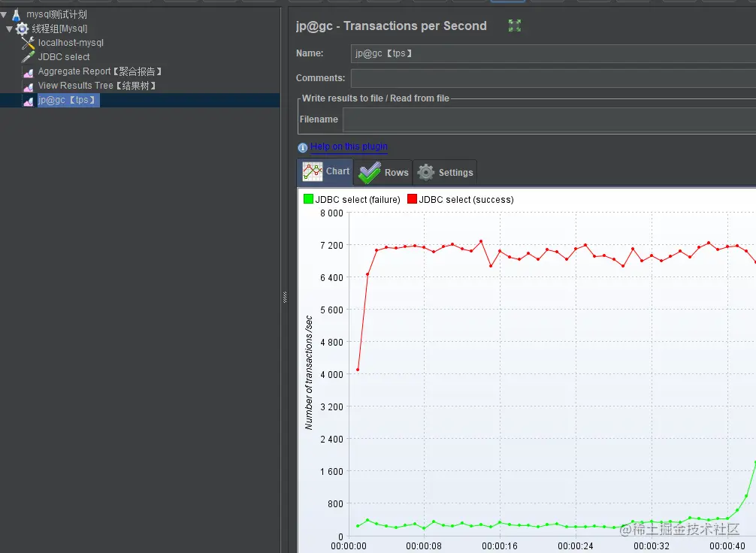Click the mysql测试计划 test plan flask icon
The height and width of the screenshot is (553, 756).
pyautogui.click(x=16, y=14)
